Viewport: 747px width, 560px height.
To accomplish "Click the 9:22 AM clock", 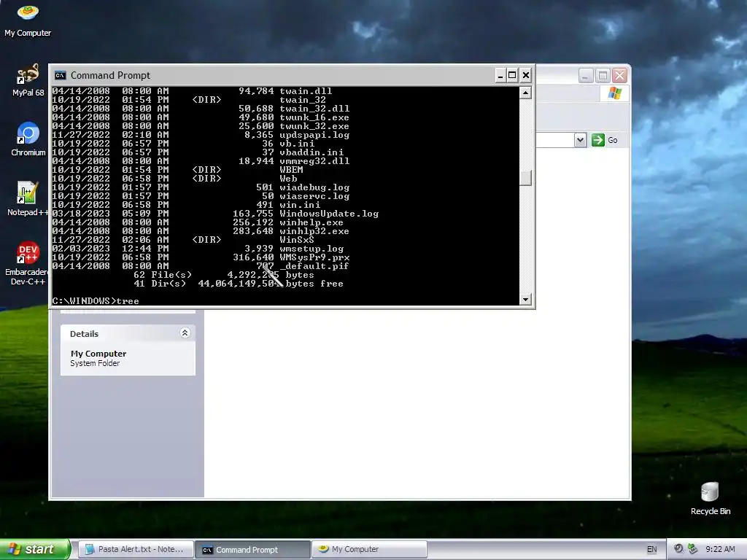I will tap(720, 549).
